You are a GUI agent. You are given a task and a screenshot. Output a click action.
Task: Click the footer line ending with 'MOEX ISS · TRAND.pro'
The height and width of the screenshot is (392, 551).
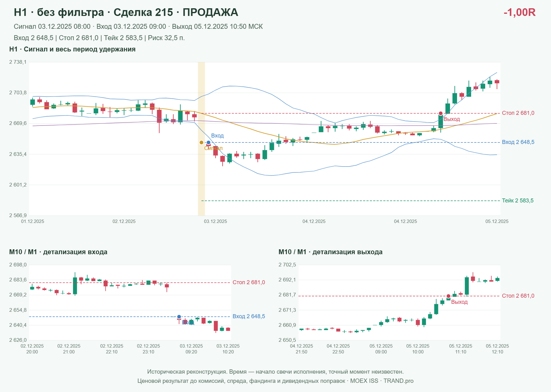tap(275, 381)
